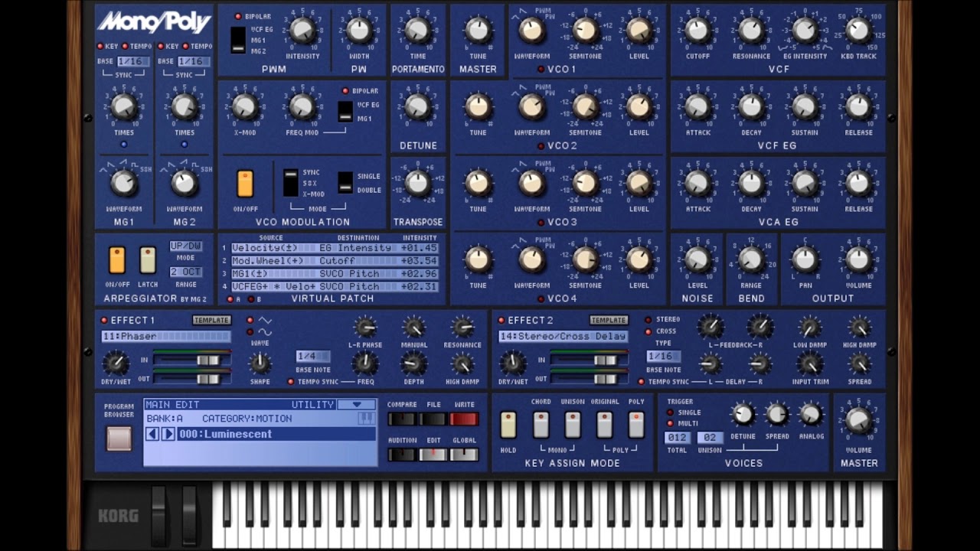Screen dimensions: 980x551
Task: Click the GLOBAL button
Action: click(x=464, y=455)
